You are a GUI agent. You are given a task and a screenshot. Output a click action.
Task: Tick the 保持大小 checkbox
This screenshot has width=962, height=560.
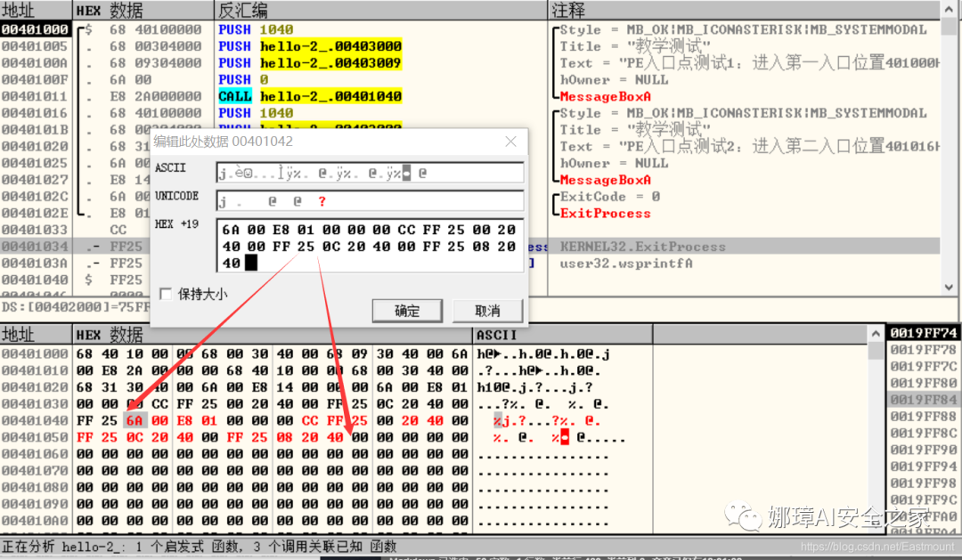pos(166,294)
